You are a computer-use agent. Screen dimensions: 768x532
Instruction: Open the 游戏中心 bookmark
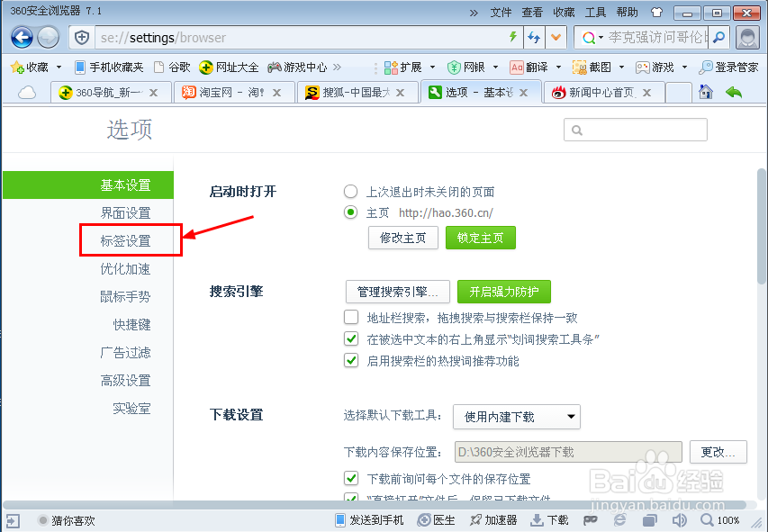(297, 68)
